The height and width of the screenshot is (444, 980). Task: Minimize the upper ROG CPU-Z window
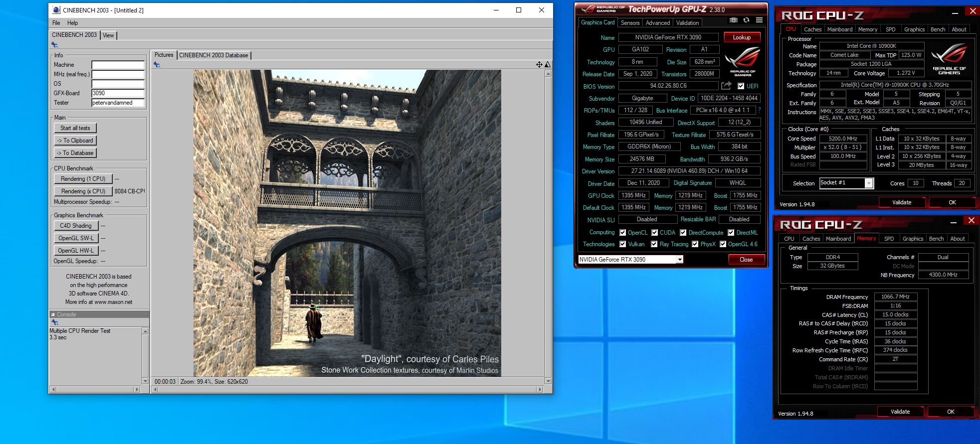pos(956,13)
